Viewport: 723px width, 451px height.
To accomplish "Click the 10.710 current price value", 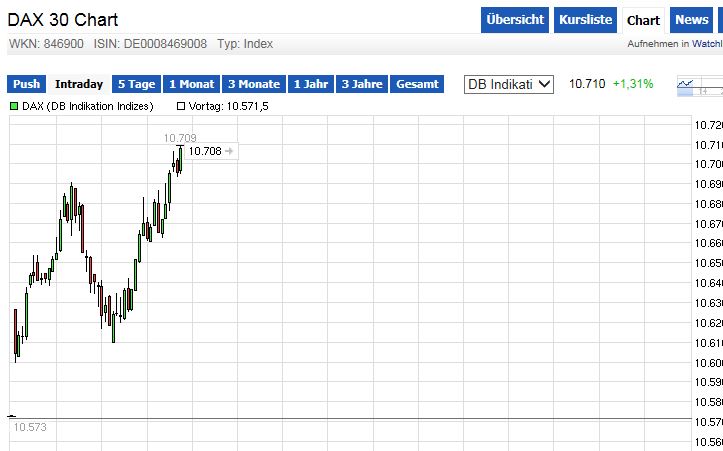I will (587, 84).
